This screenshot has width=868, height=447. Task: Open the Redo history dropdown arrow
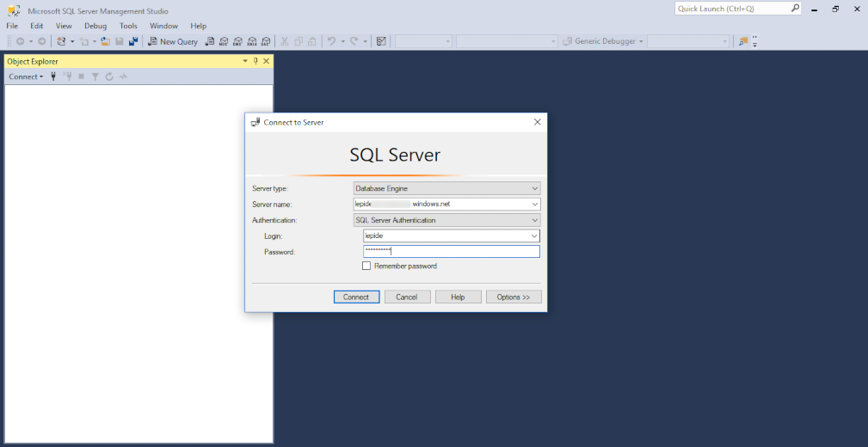point(365,41)
